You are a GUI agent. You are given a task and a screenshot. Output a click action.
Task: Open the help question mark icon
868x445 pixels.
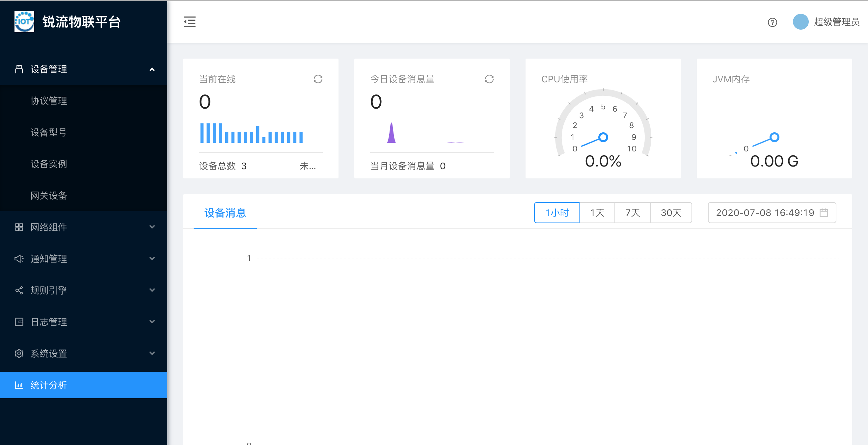pyautogui.click(x=772, y=22)
